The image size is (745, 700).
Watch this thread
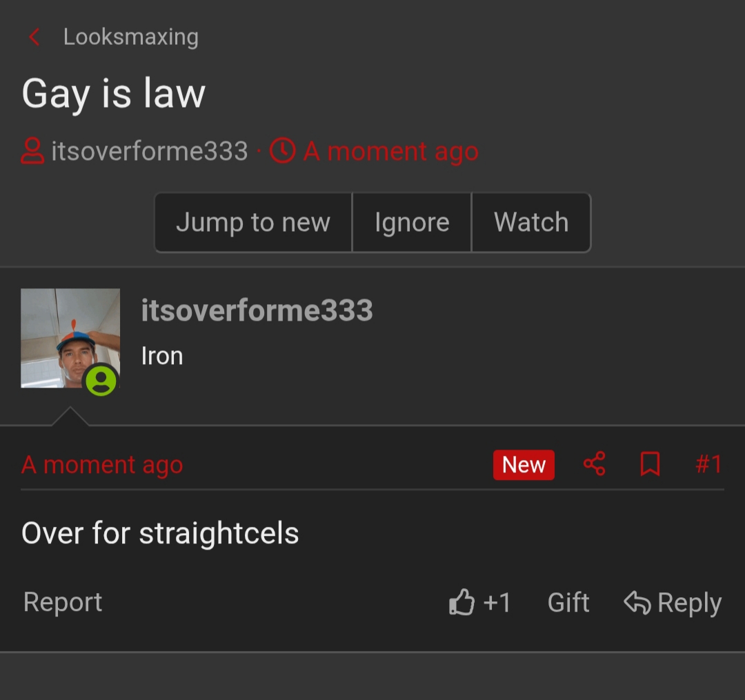pyautogui.click(x=531, y=222)
